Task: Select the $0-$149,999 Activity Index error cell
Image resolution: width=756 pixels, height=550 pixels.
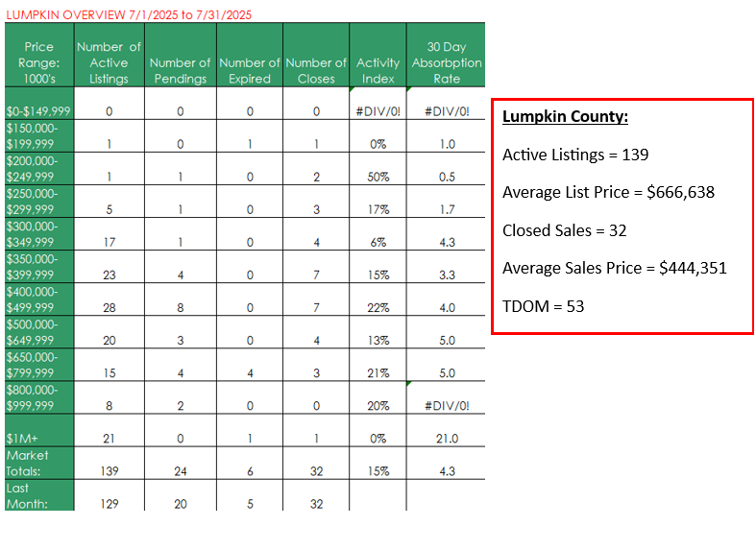Action: click(378, 104)
